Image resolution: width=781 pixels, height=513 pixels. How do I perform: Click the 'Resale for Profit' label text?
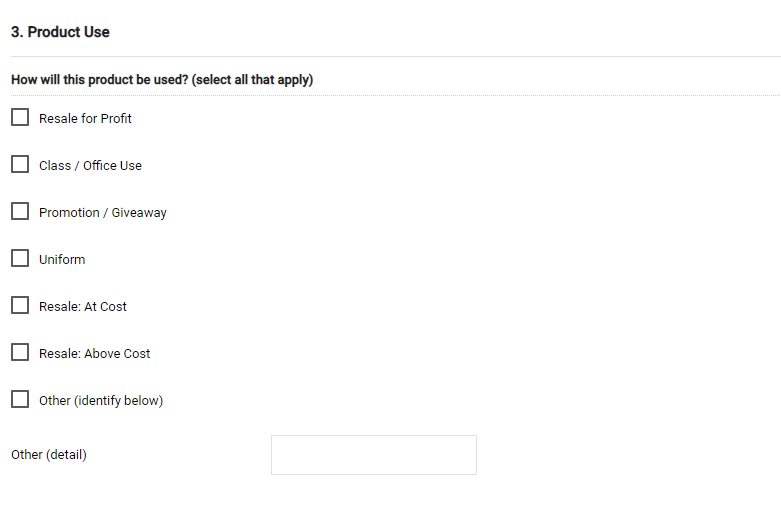[x=85, y=119]
